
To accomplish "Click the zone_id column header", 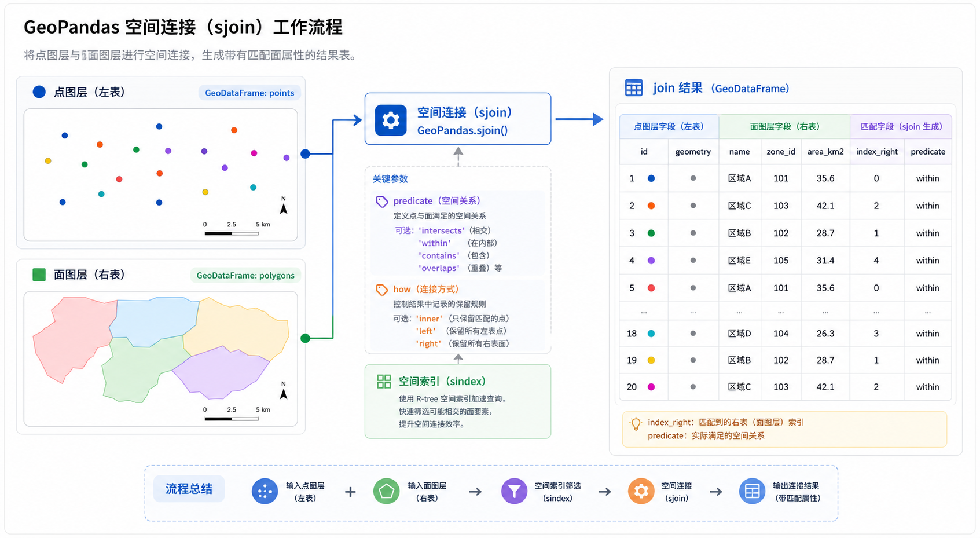I will [x=781, y=152].
